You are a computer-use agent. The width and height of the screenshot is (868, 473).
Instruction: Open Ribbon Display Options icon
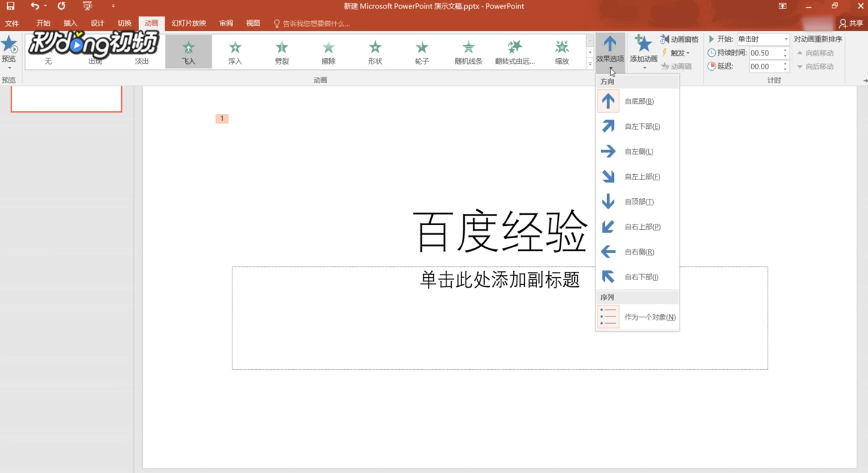[x=782, y=6]
